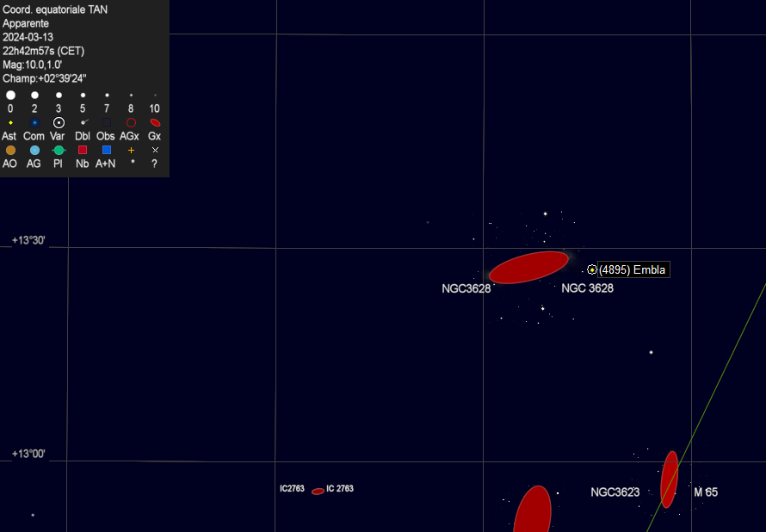Click the "Champ:+02°39'24"" field line
The height and width of the screenshot is (532, 766).
pyautogui.click(x=45, y=78)
